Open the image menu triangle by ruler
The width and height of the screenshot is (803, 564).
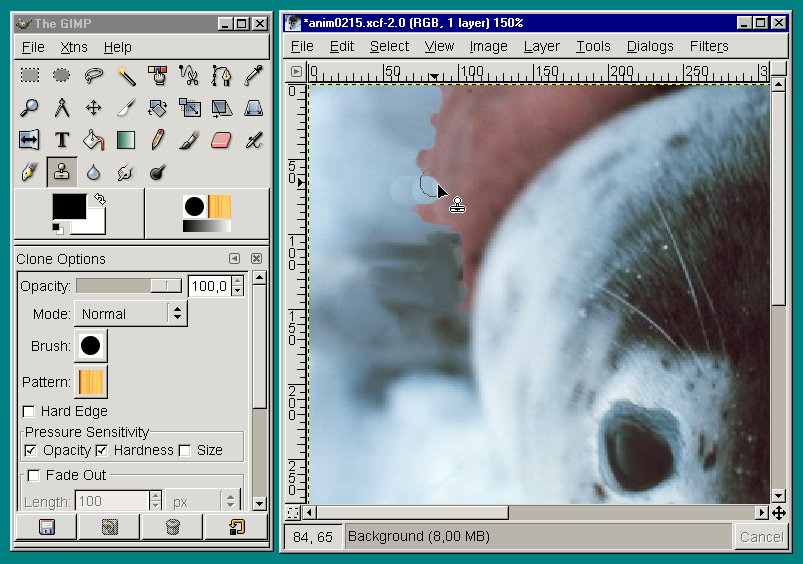click(296, 72)
